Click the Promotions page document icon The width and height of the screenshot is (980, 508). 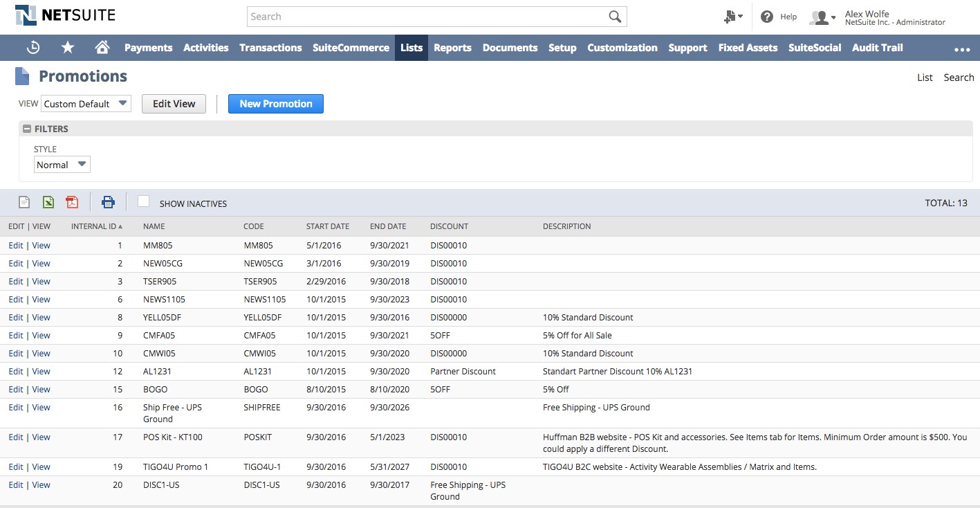coord(22,76)
